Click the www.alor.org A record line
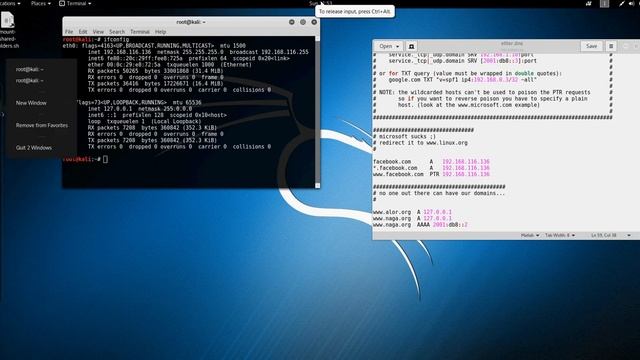The image size is (640, 360). click(x=412, y=212)
